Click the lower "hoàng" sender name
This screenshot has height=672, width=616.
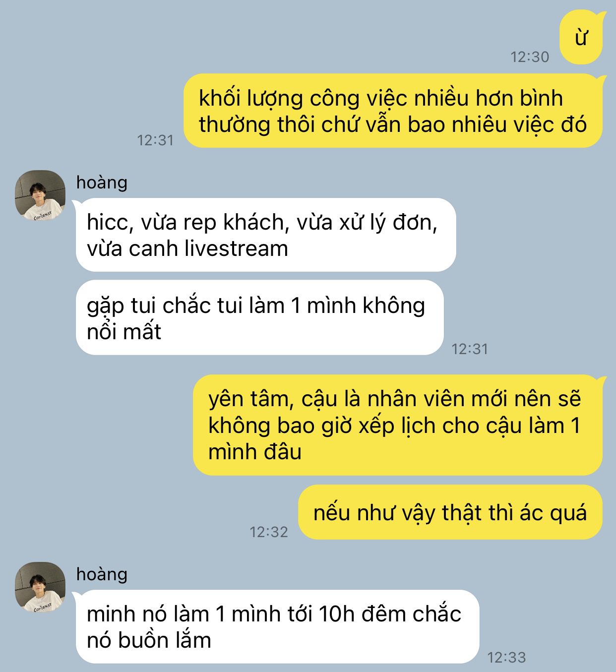pyautogui.click(x=102, y=574)
